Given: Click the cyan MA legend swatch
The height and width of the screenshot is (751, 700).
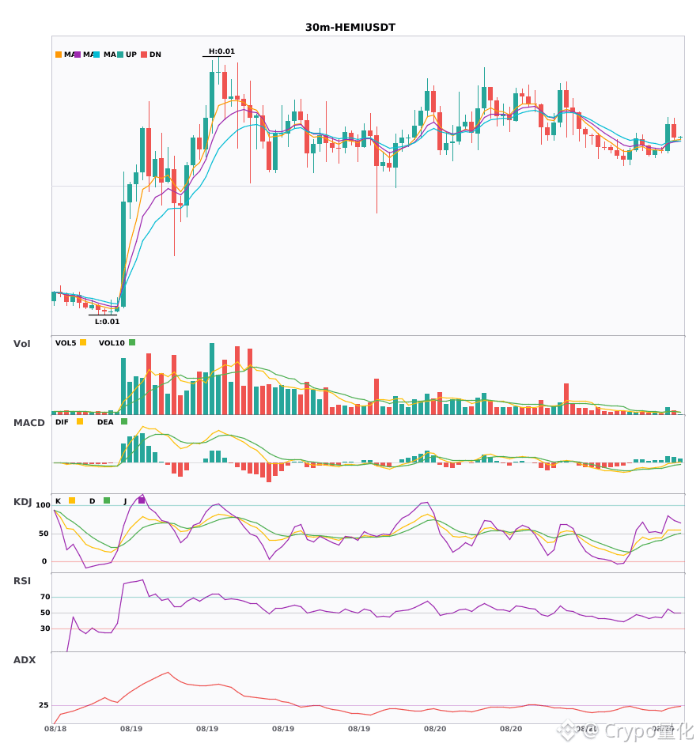Looking at the screenshot, I should pyautogui.click(x=96, y=55).
